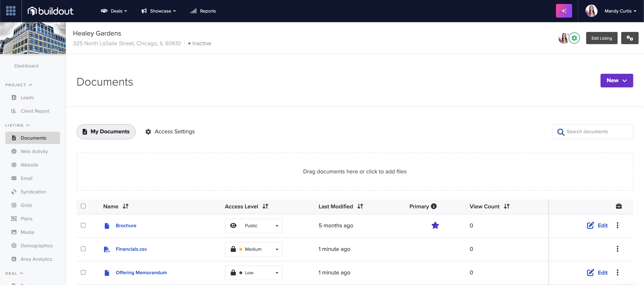The image size is (644, 285).
Task: Click inside the Search documents field
Action: 595,132
